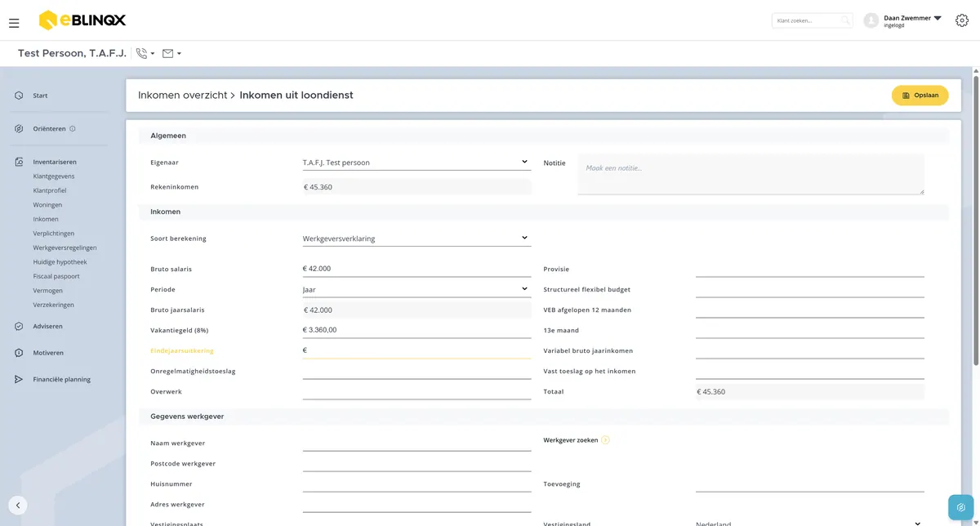Image resolution: width=980 pixels, height=526 pixels.
Task: Open the Periode dropdown
Action: coord(416,289)
